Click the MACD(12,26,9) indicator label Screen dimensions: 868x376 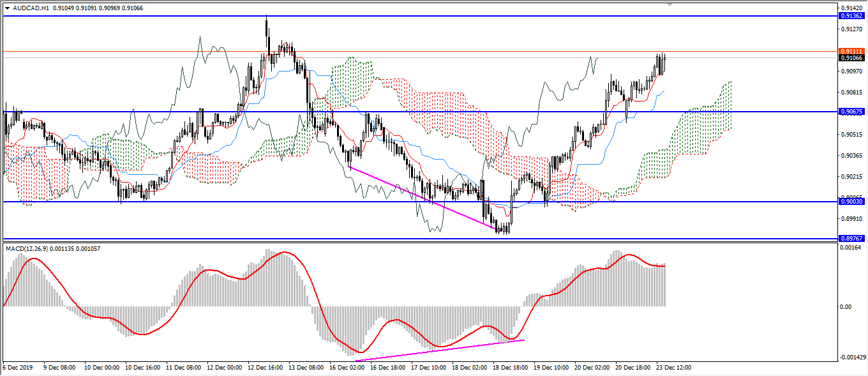pos(28,248)
